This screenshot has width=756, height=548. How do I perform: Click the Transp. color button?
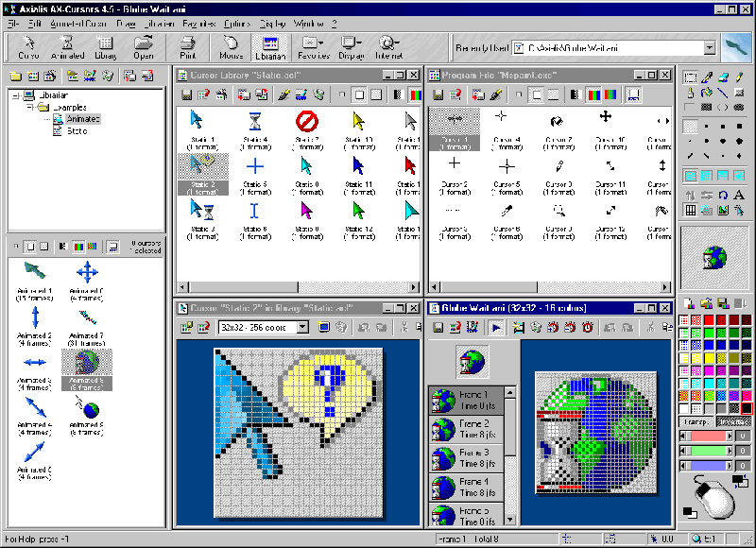tap(696, 421)
